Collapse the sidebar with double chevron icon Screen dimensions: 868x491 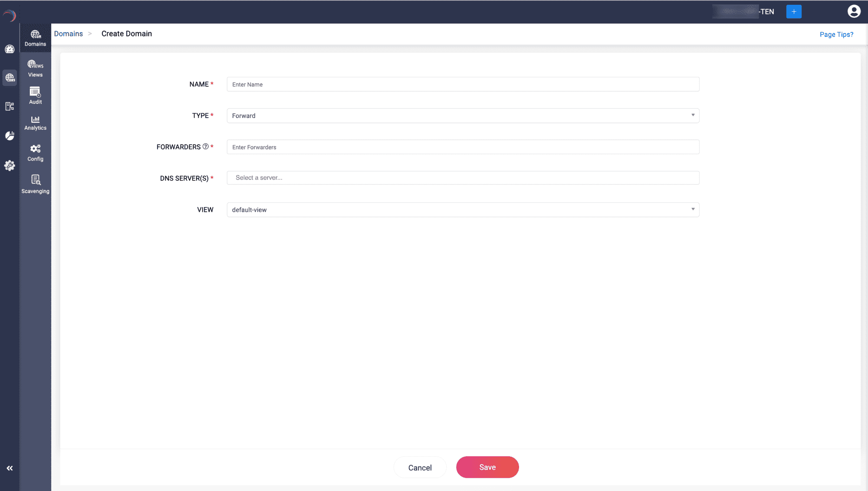tap(10, 468)
